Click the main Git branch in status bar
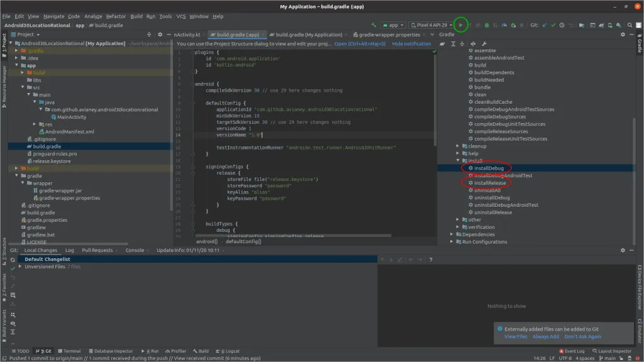Image resolution: width=644 pixels, height=362 pixels. [608, 358]
